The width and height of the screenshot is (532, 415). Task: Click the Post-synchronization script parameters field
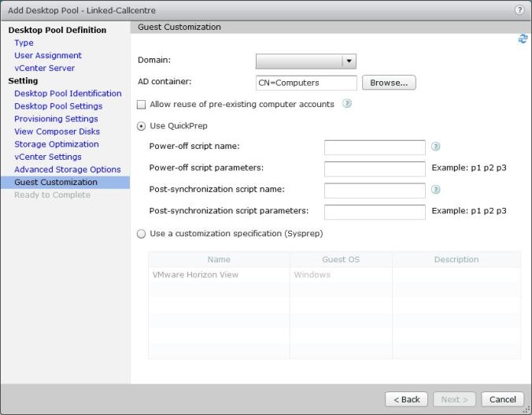(x=375, y=211)
